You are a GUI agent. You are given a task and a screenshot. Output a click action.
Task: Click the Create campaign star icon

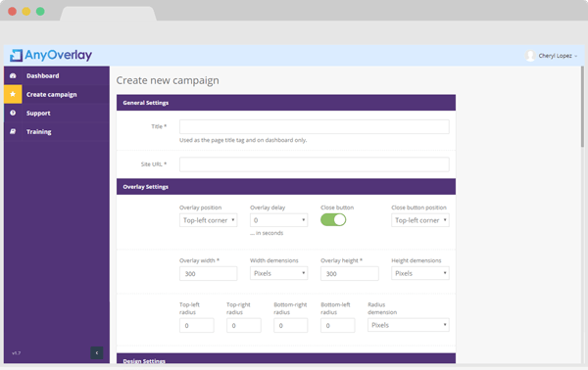click(x=13, y=94)
